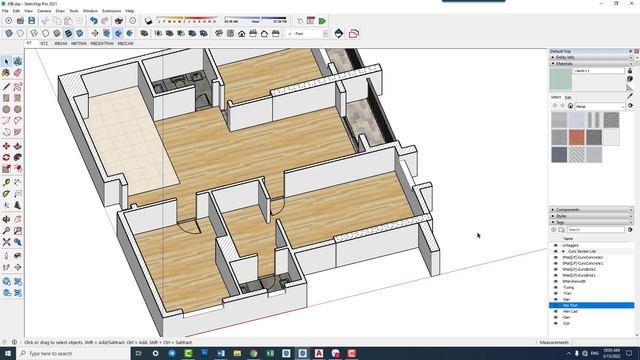This screenshot has height=360, width=640.
Task: Hide the CuncBrick1 tag
Action: 555,276
